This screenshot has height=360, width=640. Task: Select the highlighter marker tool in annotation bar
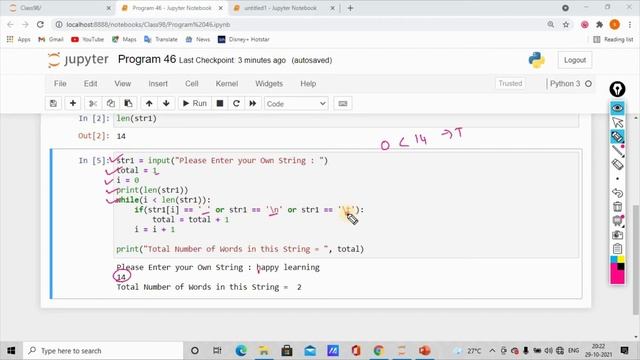tap(617, 137)
